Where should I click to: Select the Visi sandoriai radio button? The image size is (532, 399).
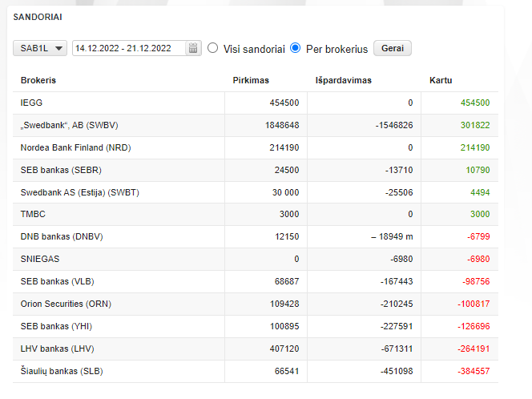[x=213, y=48]
